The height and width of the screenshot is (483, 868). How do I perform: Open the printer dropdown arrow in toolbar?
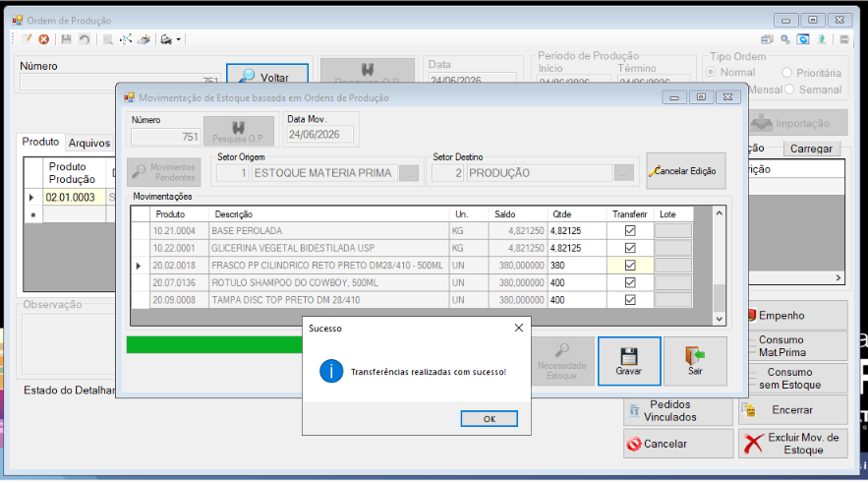[178, 40]
